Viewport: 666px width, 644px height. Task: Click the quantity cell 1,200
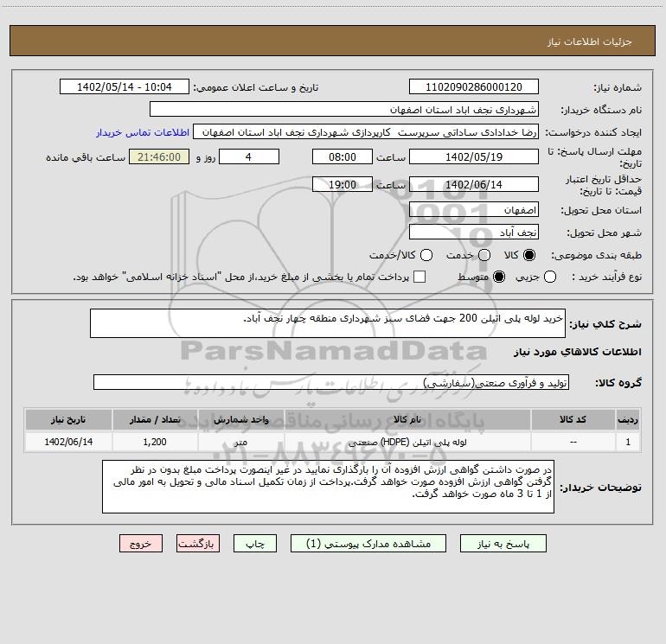tap(155, 442)
